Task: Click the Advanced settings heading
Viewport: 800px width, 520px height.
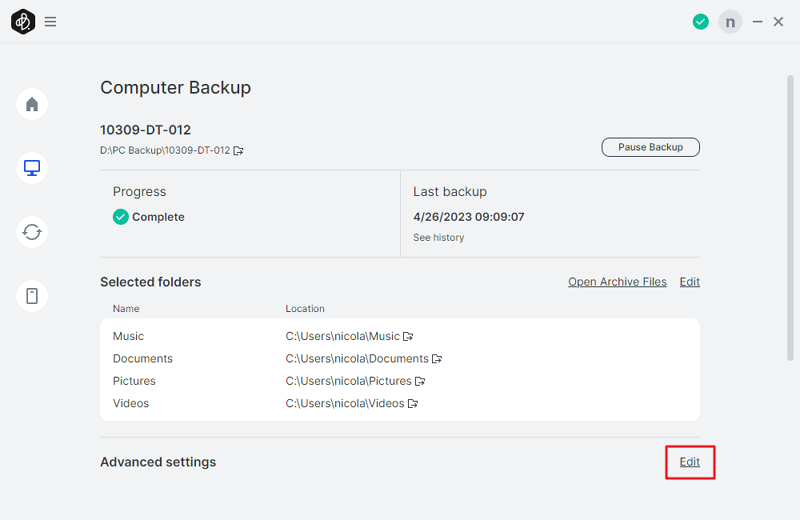Action: (x=158, y=462)
